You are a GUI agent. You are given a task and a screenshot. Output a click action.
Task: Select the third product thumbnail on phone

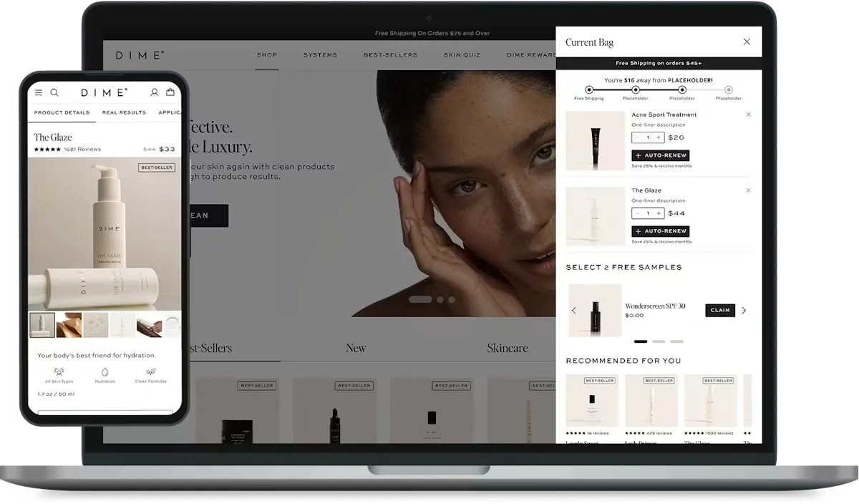point(96,324)
